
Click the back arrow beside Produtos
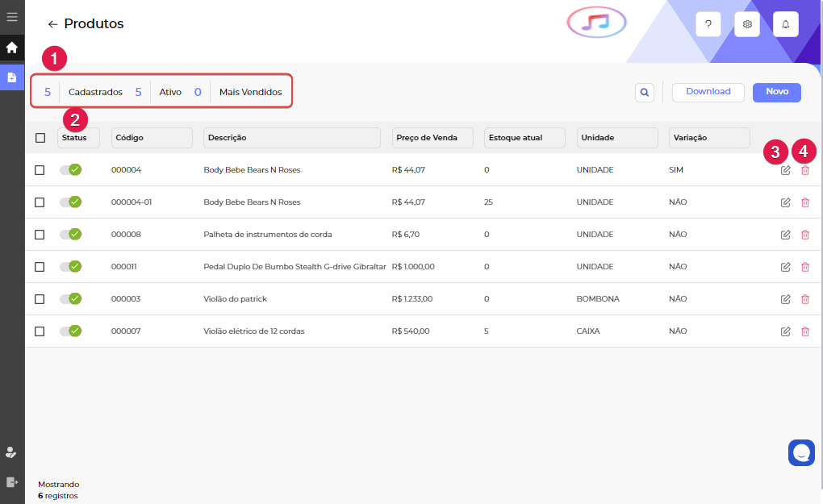pos(52,24)
